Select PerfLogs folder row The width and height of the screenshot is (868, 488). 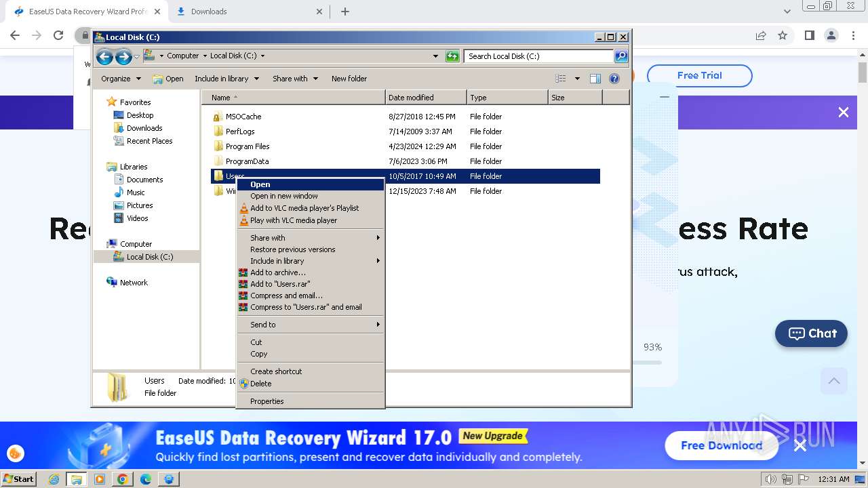tap(406, 131)
